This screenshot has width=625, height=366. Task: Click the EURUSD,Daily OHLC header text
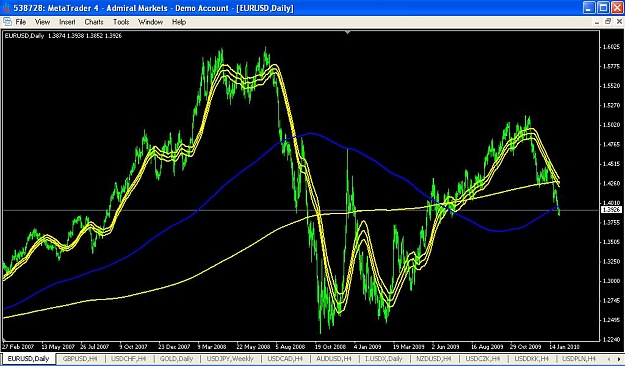coord(63,35)
